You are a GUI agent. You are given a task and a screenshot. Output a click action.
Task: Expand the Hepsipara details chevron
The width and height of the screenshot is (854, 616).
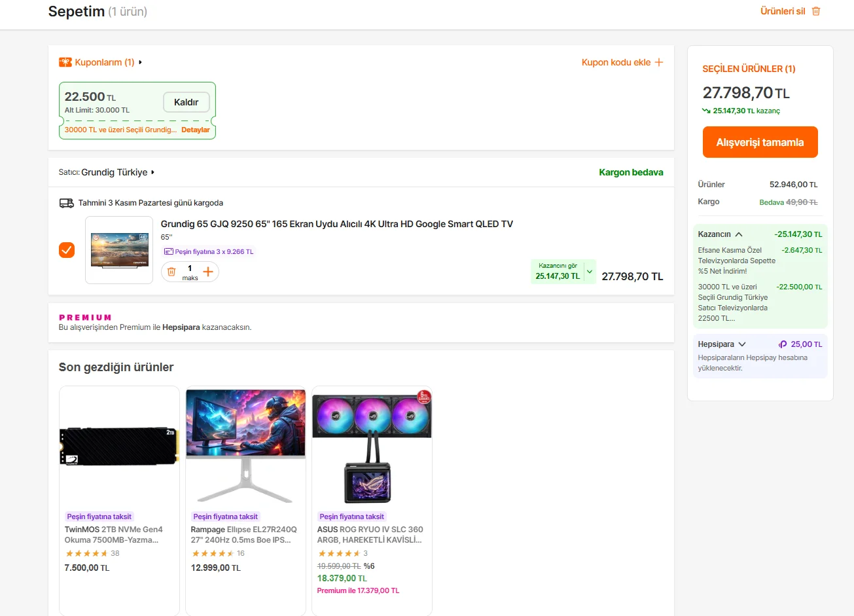click(x=742, y=344)
